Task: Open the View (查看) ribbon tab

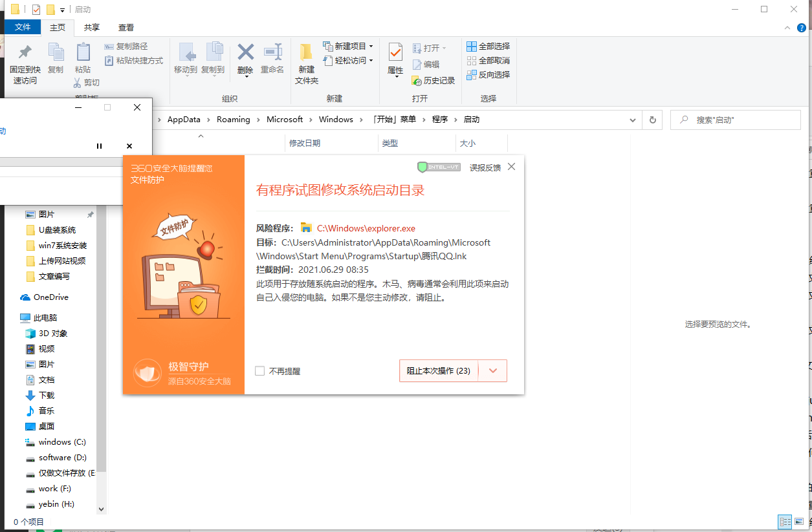Action: (126, 27)
